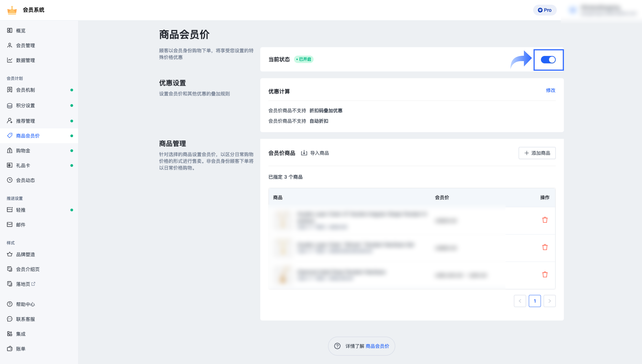This screenshot has width=642, height=364.
Task: Click the 联系客服 chat bubble icon
Action: [10, 319]
